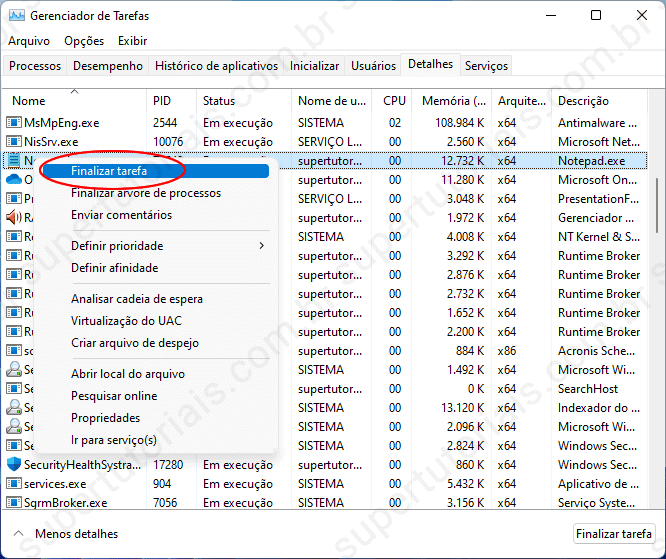Image resolution: width=666 pixels, height=559 pixels.
Task: Select Abrir local do arquivo
Action: [x=127, y=374]
